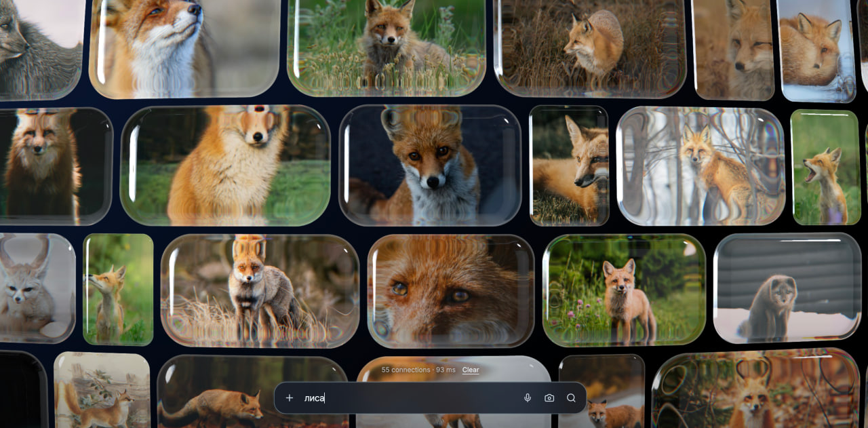
Task: Open the vintage fox illustration
Action: tap(102, 390)
